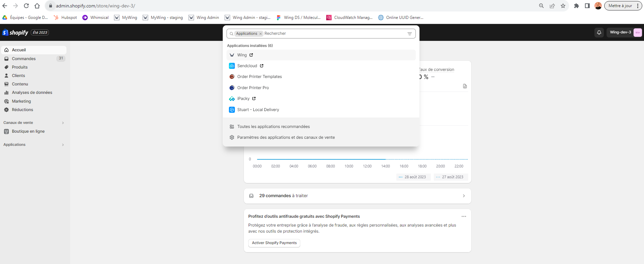The image size is (644, 264).
Task: Open Réductions in sidebar
Action: [x=34, y=110]
